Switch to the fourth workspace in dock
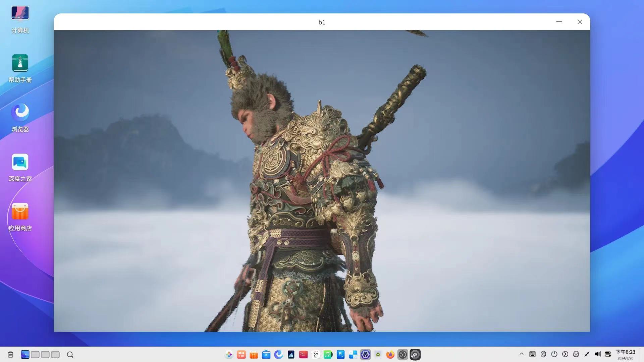The width and height of the screenshot is (644, 362). coord(55,354)
